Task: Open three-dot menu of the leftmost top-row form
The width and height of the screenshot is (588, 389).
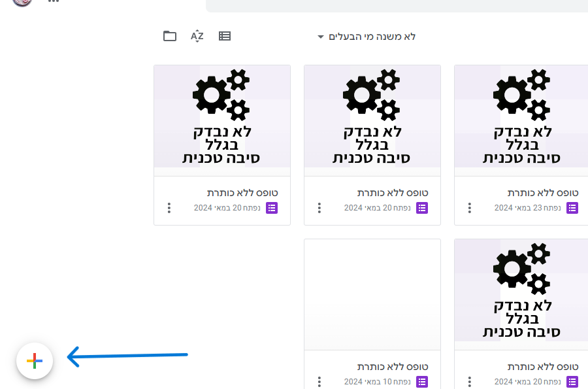Action: (169, 208)
